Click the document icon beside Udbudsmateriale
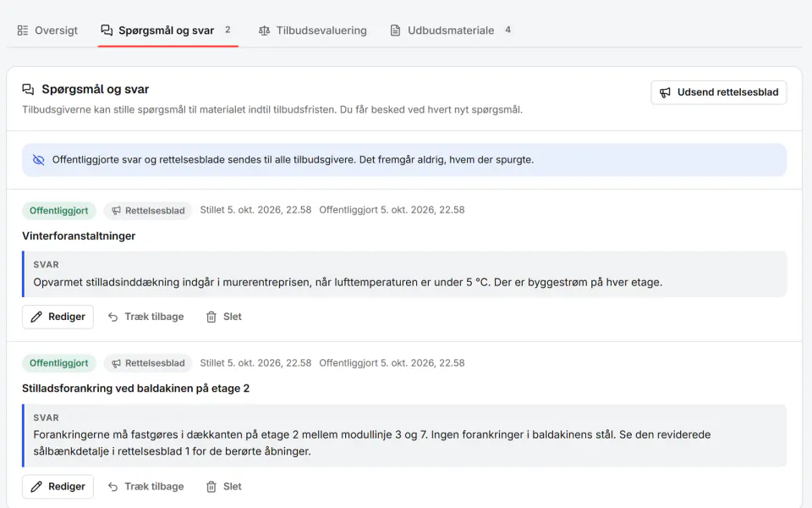This screenshot has height=508, width=812. 395,30
